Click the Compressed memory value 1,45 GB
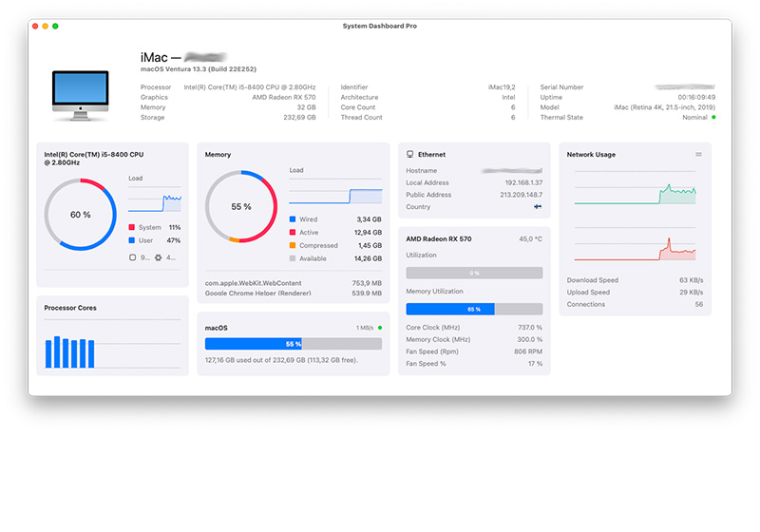The image size is (760, 532). tap(370, 245)
